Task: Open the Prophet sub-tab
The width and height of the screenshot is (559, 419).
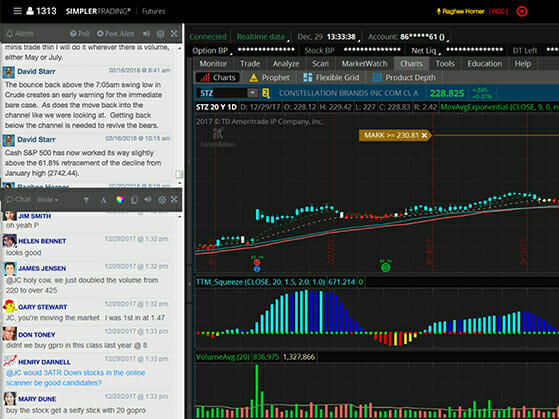Action: point(270,77)
